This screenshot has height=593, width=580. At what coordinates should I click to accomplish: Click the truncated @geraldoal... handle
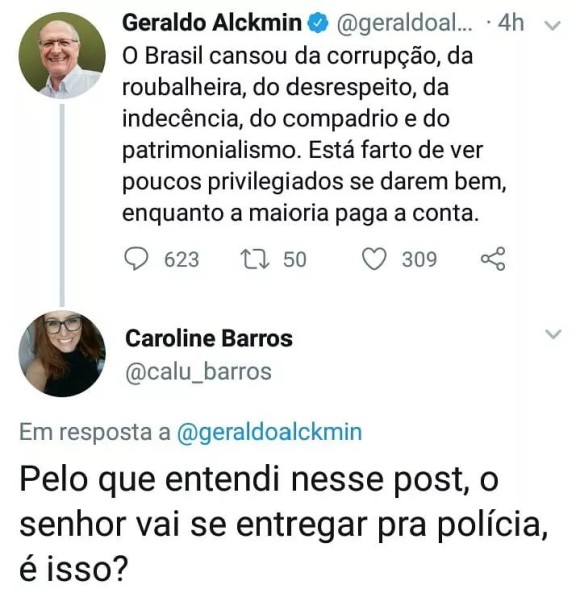[x=404, y=24]
